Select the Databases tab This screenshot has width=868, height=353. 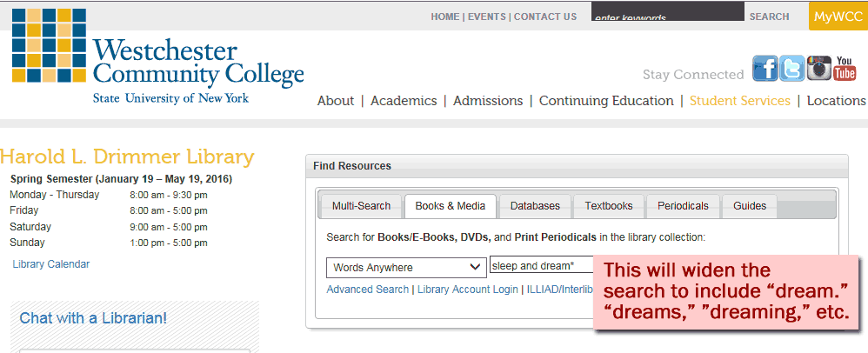(535, 206)
